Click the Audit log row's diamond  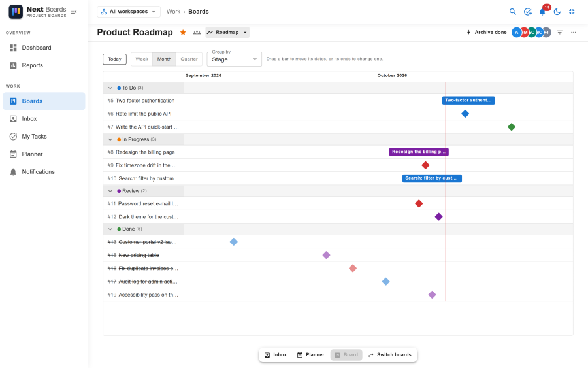[x=385, y=281]
